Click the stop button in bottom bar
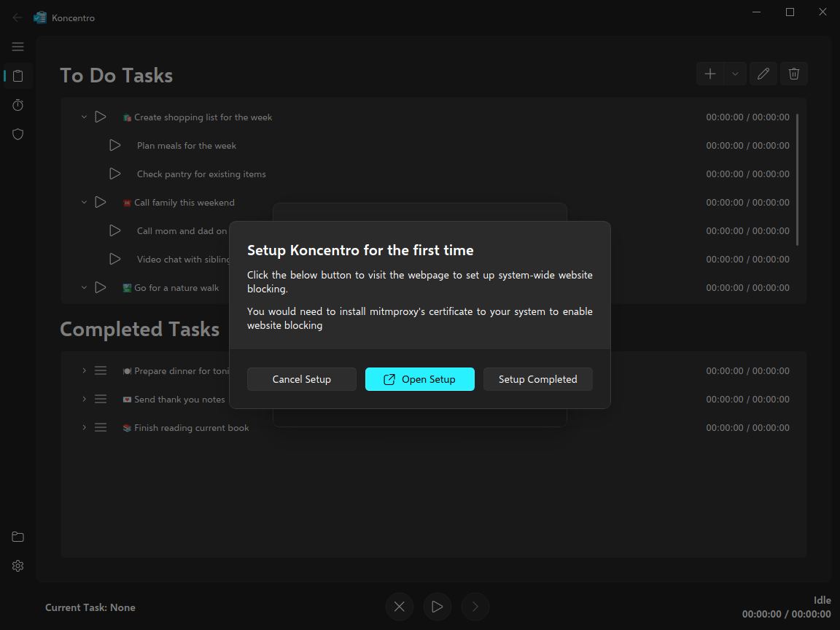This screenshot has width=840, height=630. 399,607
